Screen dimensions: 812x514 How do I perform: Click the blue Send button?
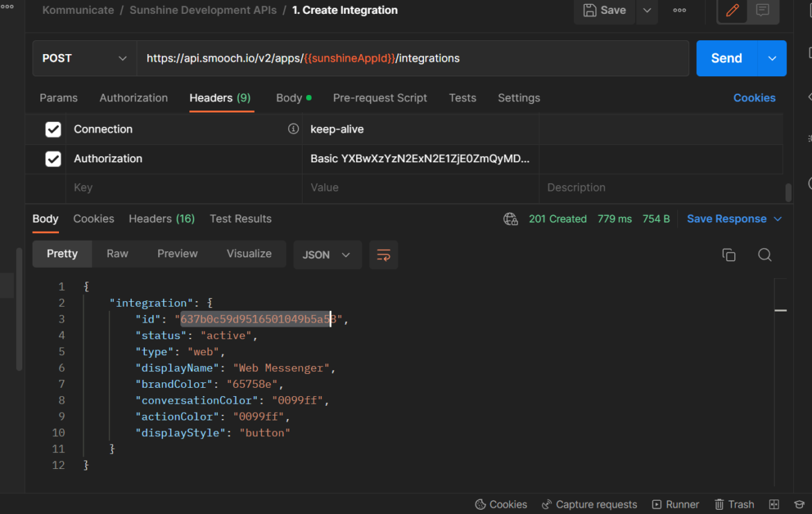[x=726, y=58]
